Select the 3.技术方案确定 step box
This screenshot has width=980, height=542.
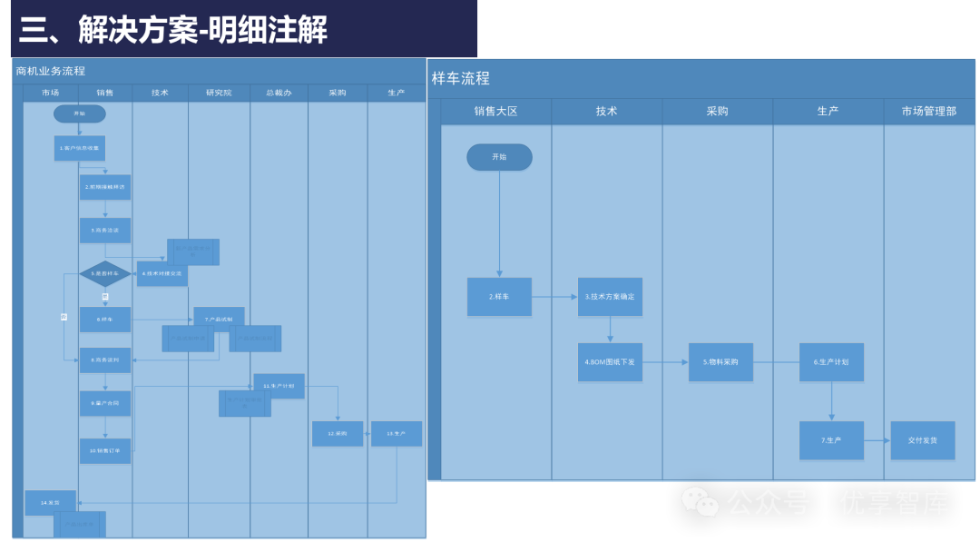[x=610, y=297]
